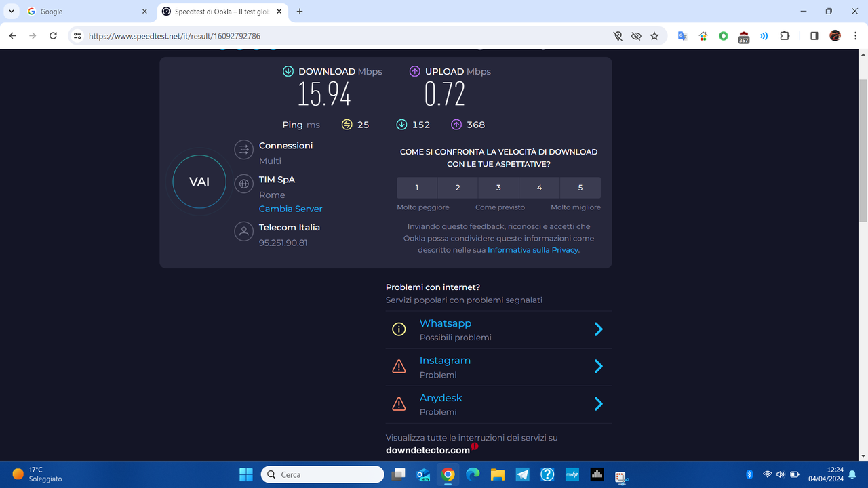Click the Cerca taskbar search box
The image size is (868, 488).
tap(323, 474)
